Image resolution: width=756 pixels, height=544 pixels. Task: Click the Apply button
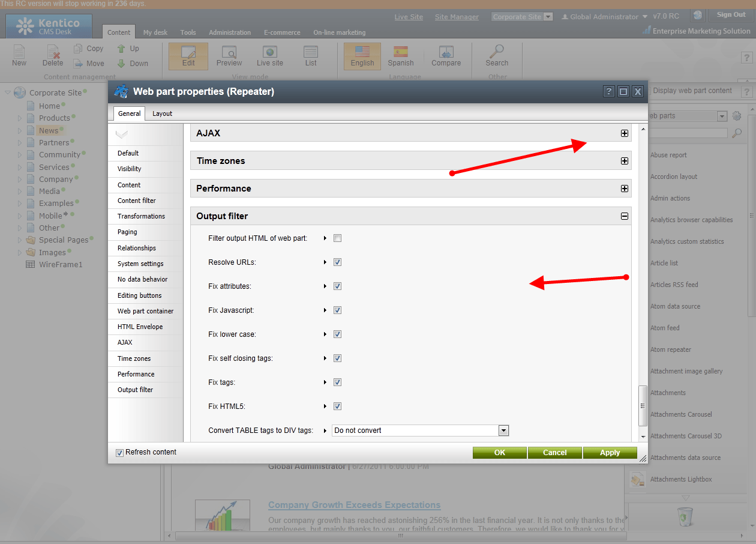(x=610, y=453)
